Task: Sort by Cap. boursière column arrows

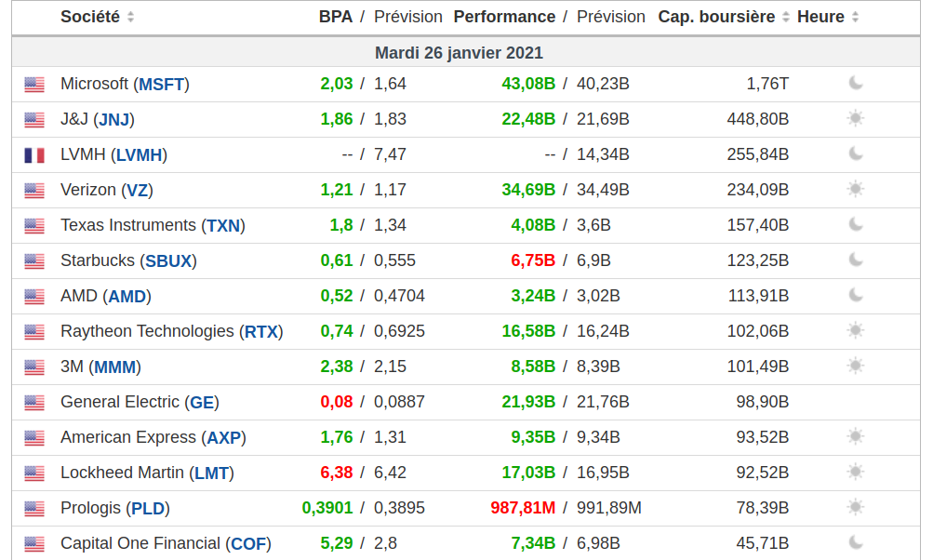Action: [786, 18]
